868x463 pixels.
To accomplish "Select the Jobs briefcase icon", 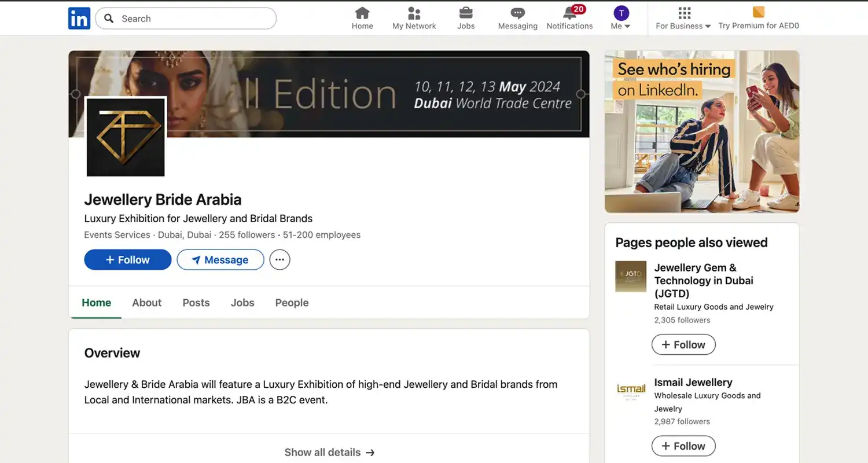I will [466, 13].
